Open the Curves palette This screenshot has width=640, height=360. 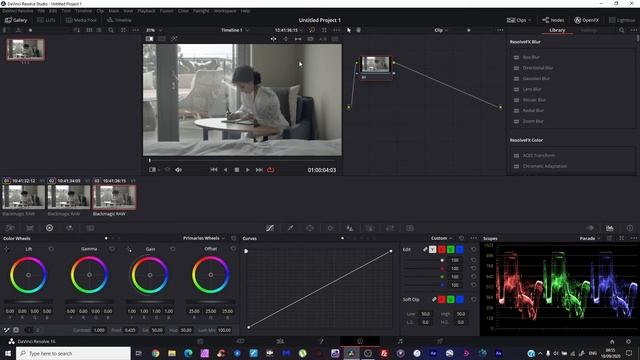(x=270, y=228)
